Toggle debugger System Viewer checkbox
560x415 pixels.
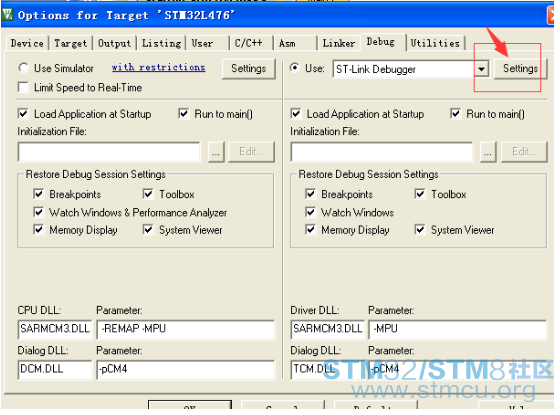point(420,230)
